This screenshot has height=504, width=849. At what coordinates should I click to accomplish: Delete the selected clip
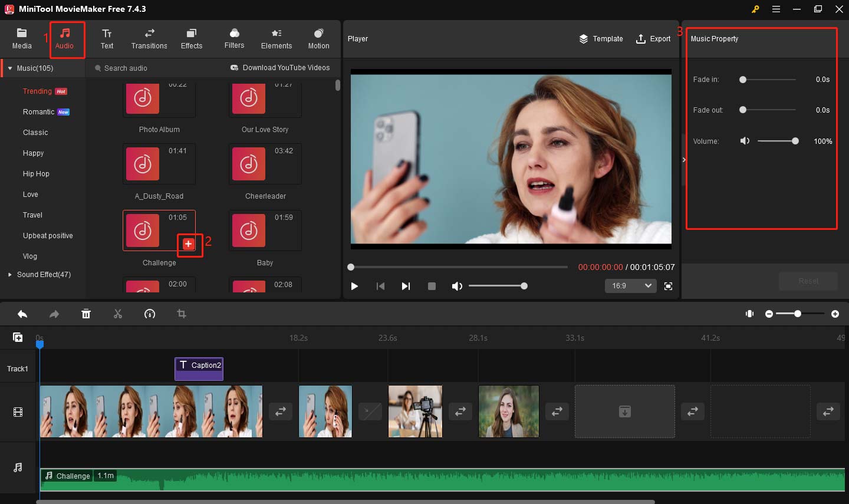tap(86, 314)
